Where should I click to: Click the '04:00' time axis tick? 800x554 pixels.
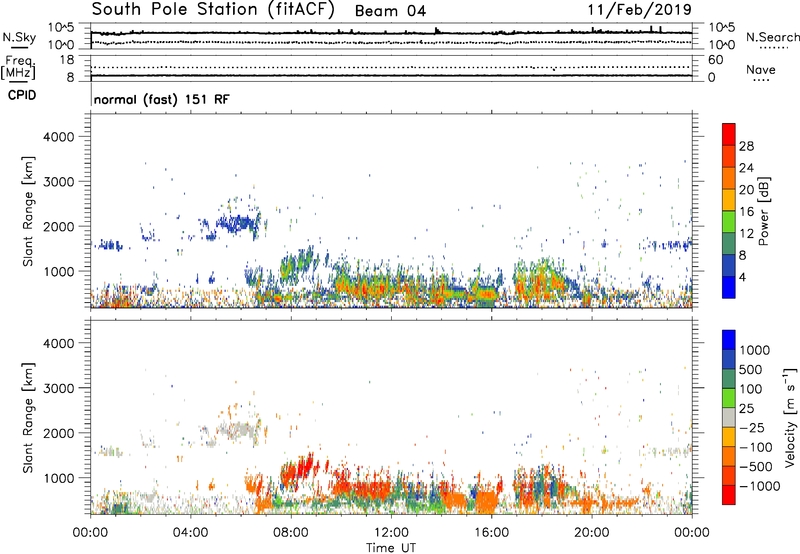coord(190,533)
